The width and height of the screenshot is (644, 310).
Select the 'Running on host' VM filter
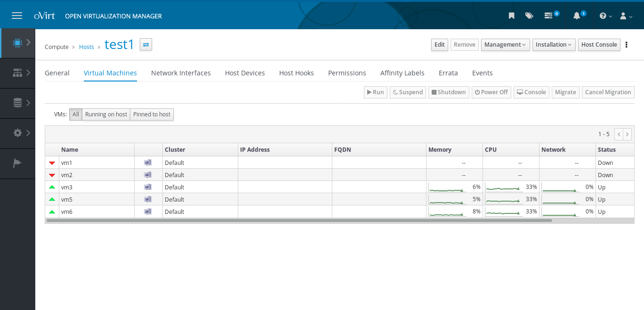(x=106, y=114)
